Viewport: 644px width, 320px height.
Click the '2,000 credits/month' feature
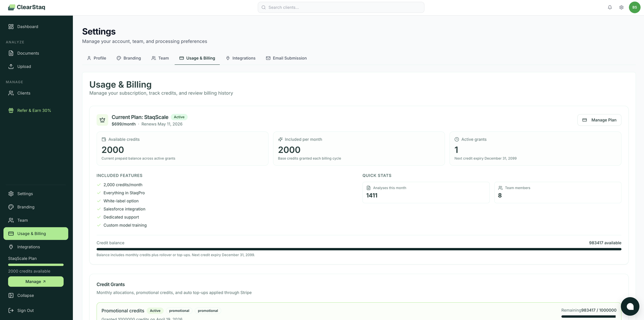pos(123,185)
